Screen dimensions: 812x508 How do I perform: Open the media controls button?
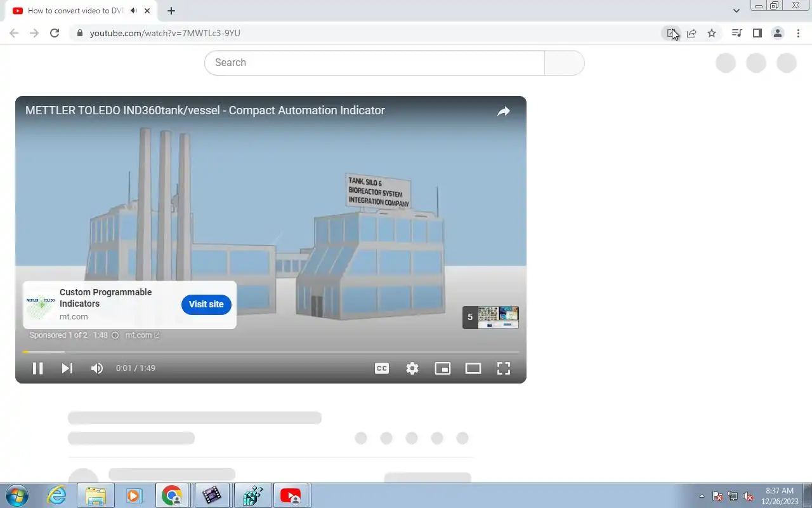[x=737, y=33]
